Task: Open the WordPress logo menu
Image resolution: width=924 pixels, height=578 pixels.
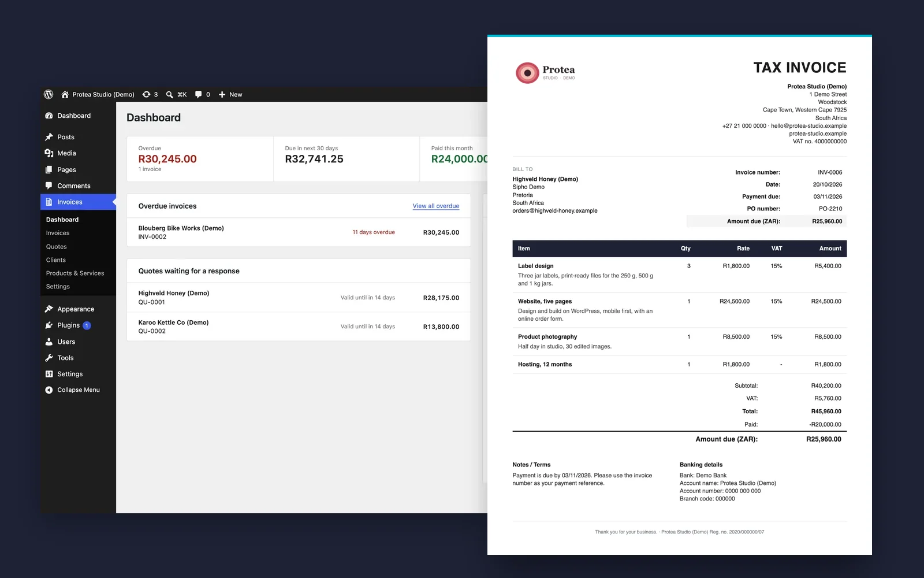Action: click(x=49, y=94)
